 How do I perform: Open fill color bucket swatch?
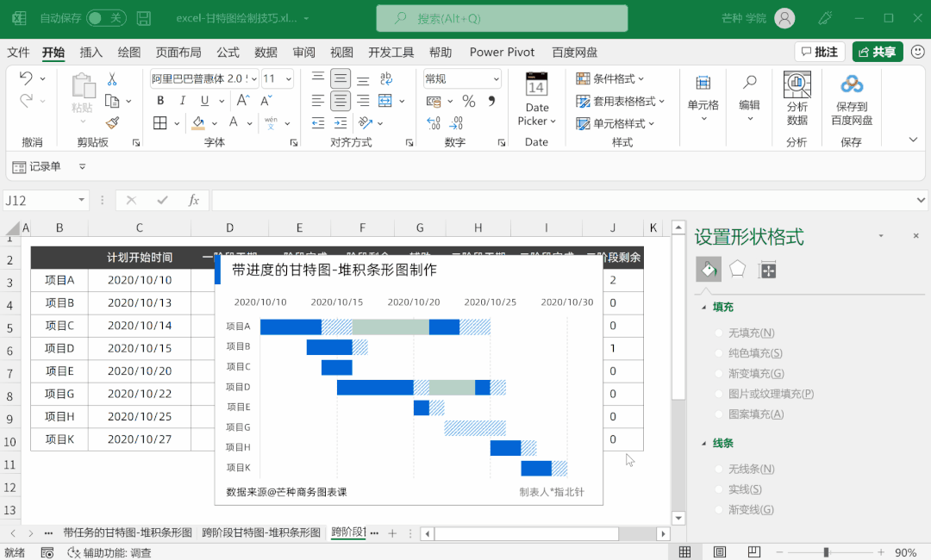point(198,123)
